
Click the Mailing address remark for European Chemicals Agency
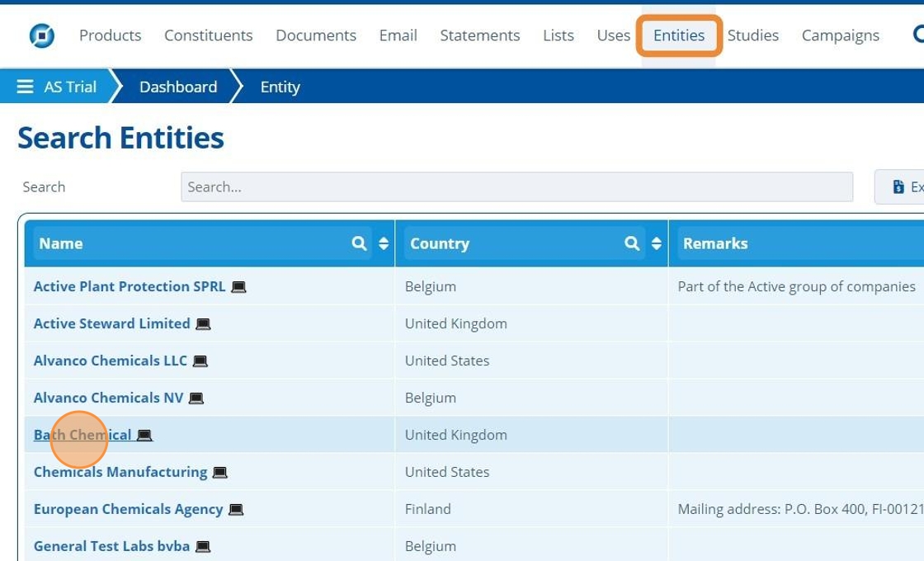(800, 509)
